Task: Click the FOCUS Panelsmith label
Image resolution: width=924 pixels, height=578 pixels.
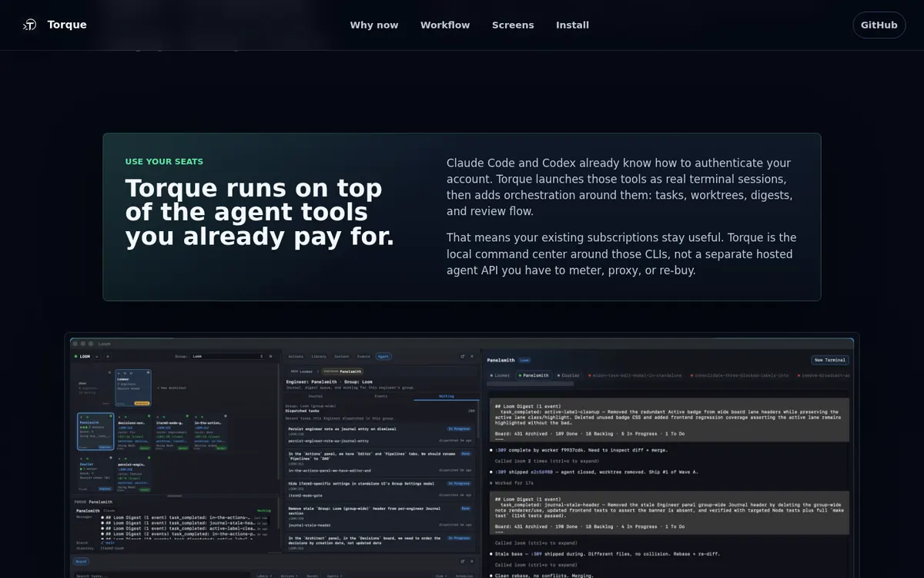Action: [x=94, y=502]
